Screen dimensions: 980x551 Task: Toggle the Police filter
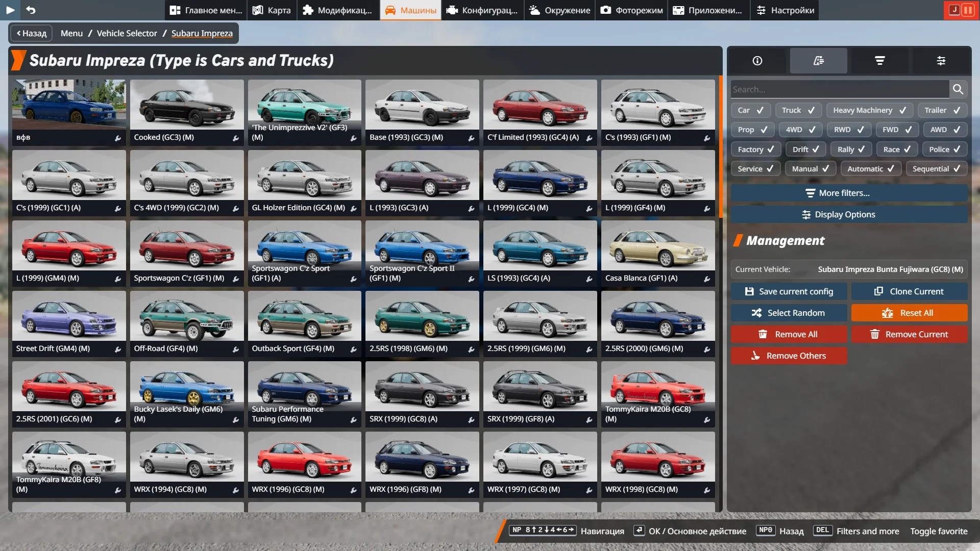click(944, 149)
